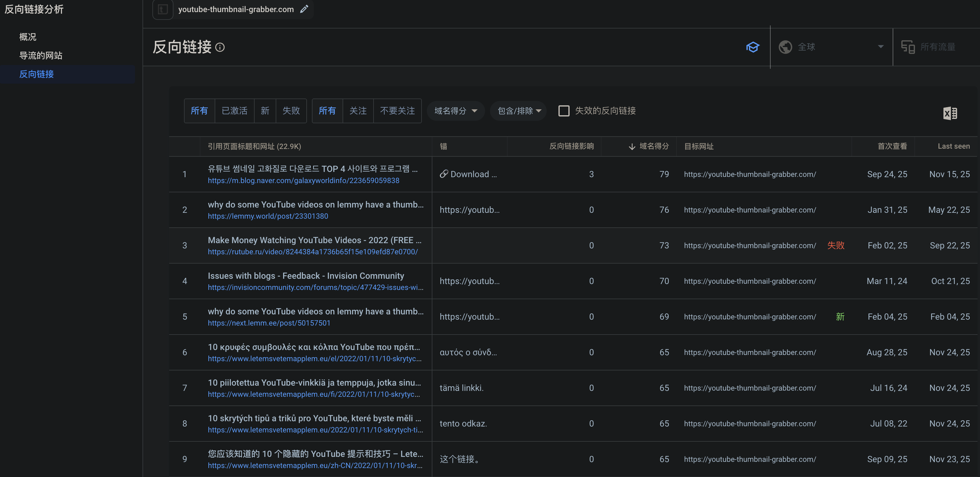
Task: Open the 域名得分 filter dropdown
Action: point(455,111)
